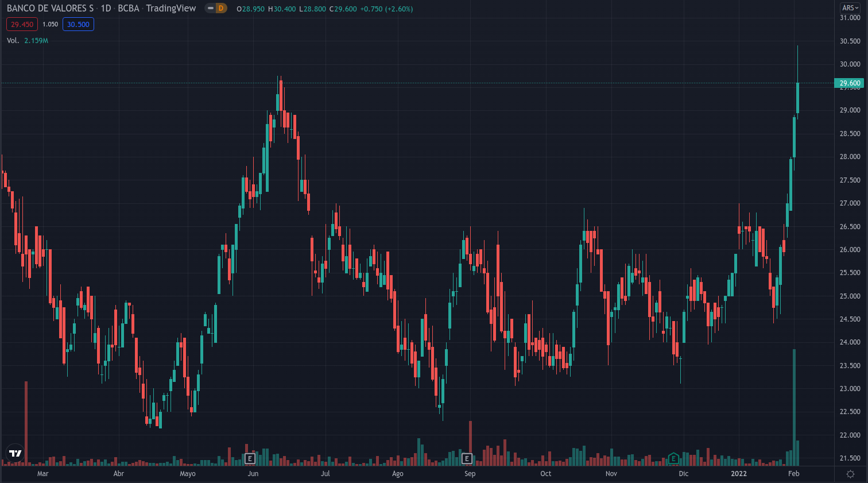The width and height of the screenshot is (868, 483).
Task: Click the Sep label on time axis
Action: tap(470, 474)
